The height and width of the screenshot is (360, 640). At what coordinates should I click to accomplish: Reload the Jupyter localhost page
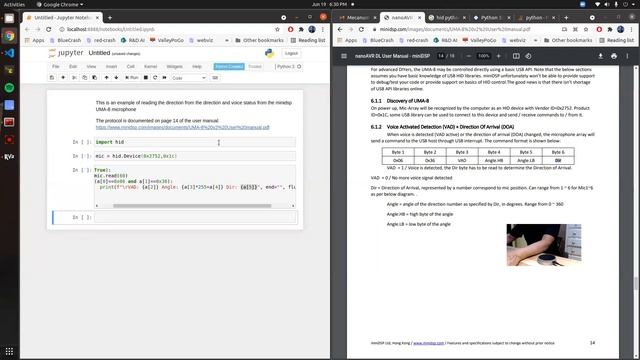pyautogui.click(x=49, y=29)
